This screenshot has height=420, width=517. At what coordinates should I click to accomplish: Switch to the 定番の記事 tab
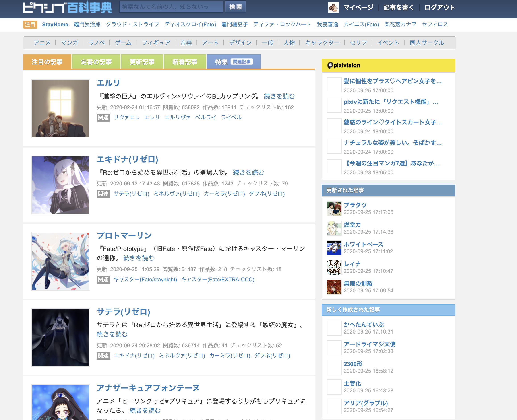point(96,62)
